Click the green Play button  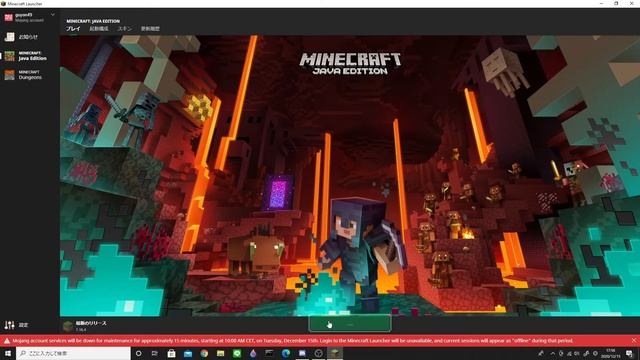pos(350,324)
